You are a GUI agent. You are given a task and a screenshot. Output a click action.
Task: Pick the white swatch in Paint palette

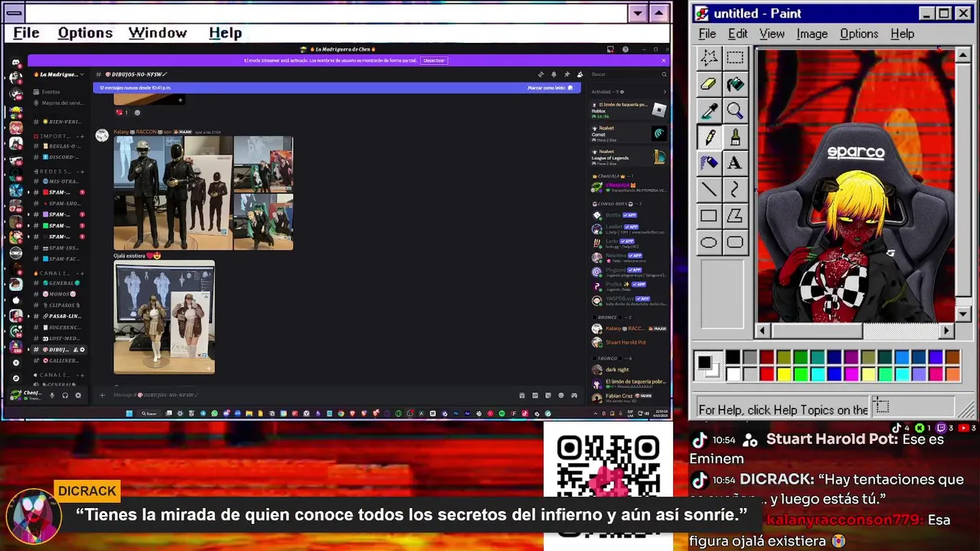[x=733, y=373]
